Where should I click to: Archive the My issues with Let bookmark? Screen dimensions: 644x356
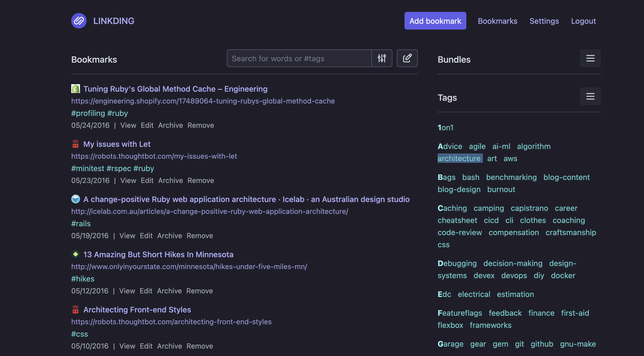pyautogui.click(x=171, y=180)
